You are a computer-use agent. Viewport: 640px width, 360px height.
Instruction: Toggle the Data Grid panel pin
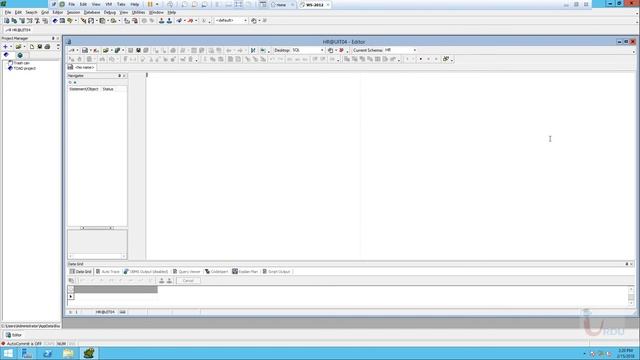(x=627, y=264)
